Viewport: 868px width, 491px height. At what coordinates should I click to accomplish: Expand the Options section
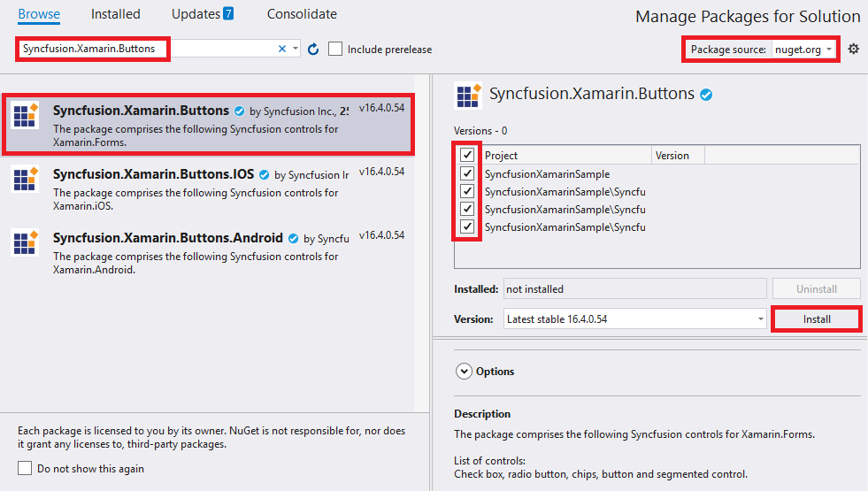(x=464, y=371)
